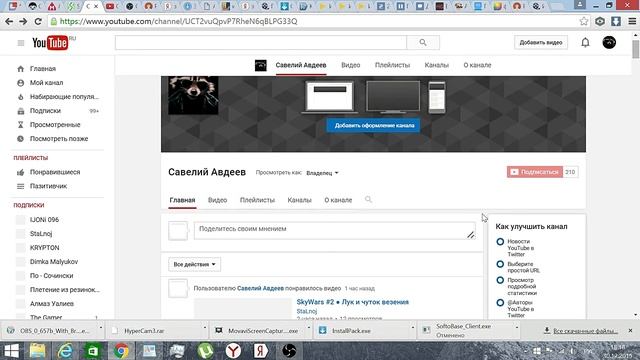Click the Подписки subscriptions icon
Screen dimensions: 640x360
click(20, 111)
